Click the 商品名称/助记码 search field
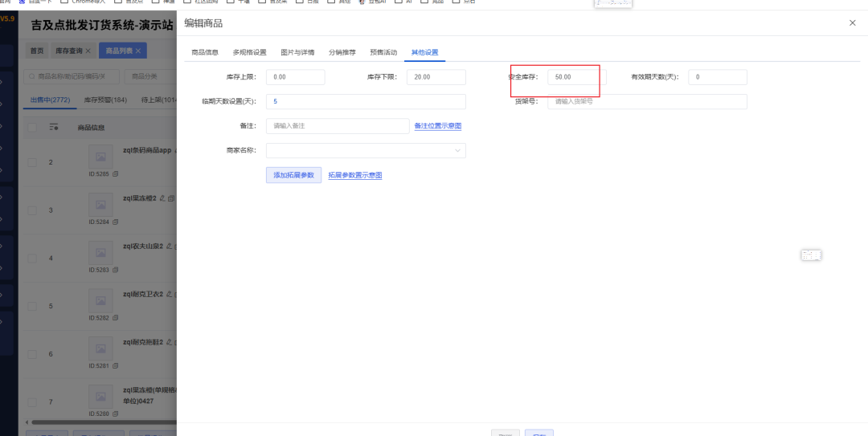The width and height of the screenshot is (868, 436). (72, 75)
